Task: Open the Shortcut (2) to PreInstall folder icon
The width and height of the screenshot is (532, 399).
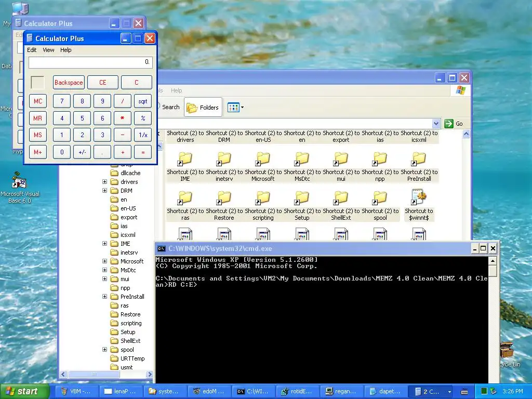Action: [419, 159]
